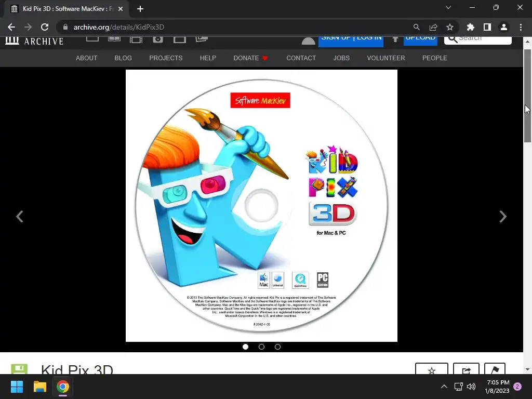Image resolution: width=532 pixels, height=399 pixels.
Task: Open the Video film strip icon
Action: 136,39
